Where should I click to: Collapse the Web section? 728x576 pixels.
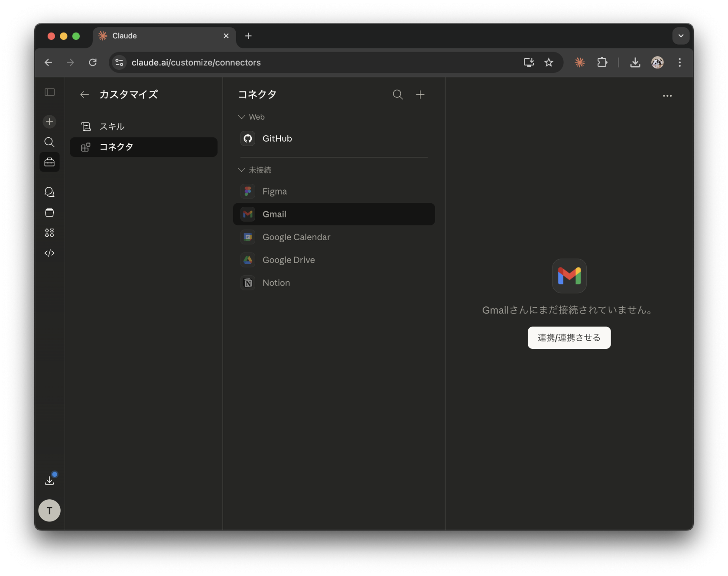click(x=241, y=117)
